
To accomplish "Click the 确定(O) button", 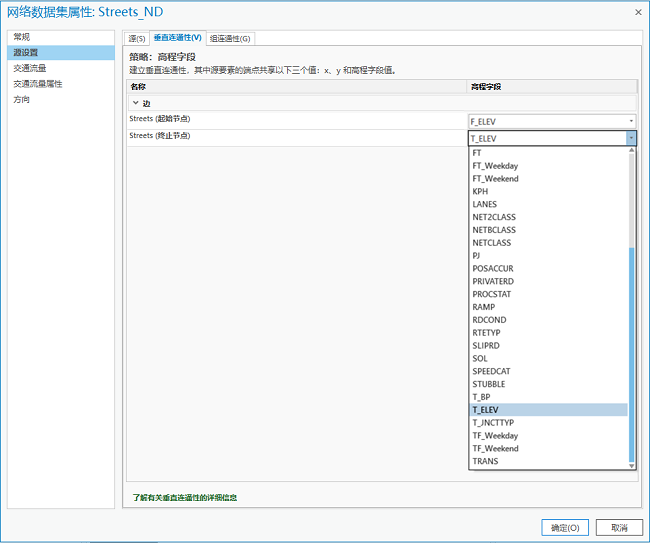I will click(x=565, y=527).
